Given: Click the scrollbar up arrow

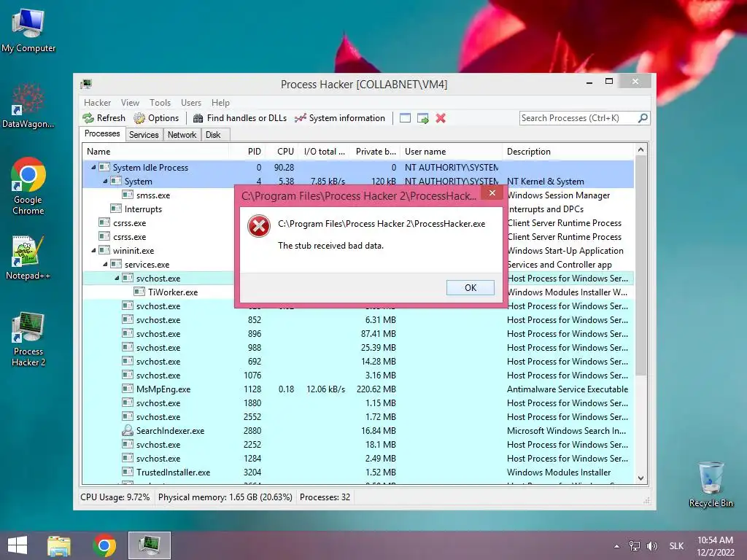Looking at the screenshot, I should (640, 150).
